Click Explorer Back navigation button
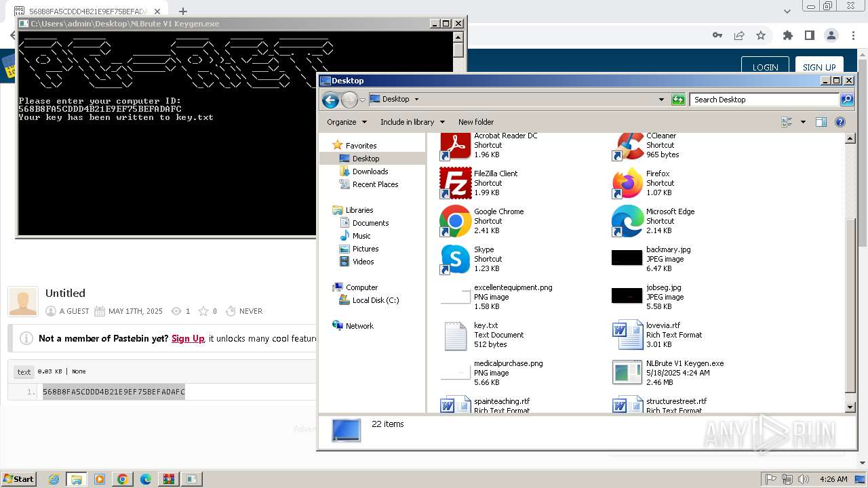The height and width of the screenshot is (488, 868). tap(330, 100)
